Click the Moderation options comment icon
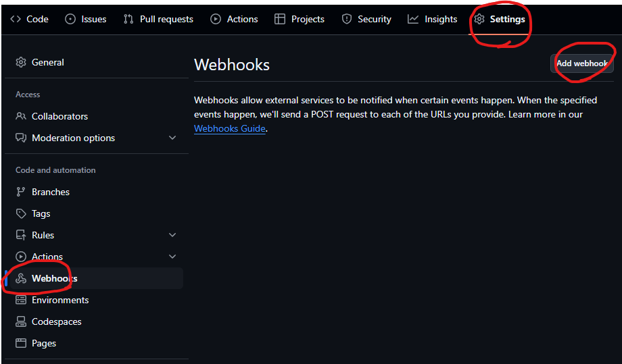 click(x=21, y=138)
